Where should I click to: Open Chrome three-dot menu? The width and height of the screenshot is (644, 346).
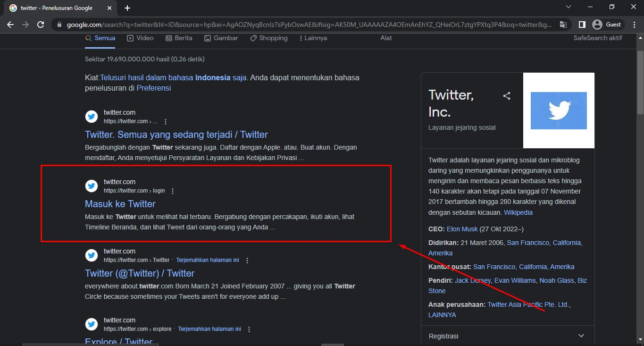click(635, 24)
